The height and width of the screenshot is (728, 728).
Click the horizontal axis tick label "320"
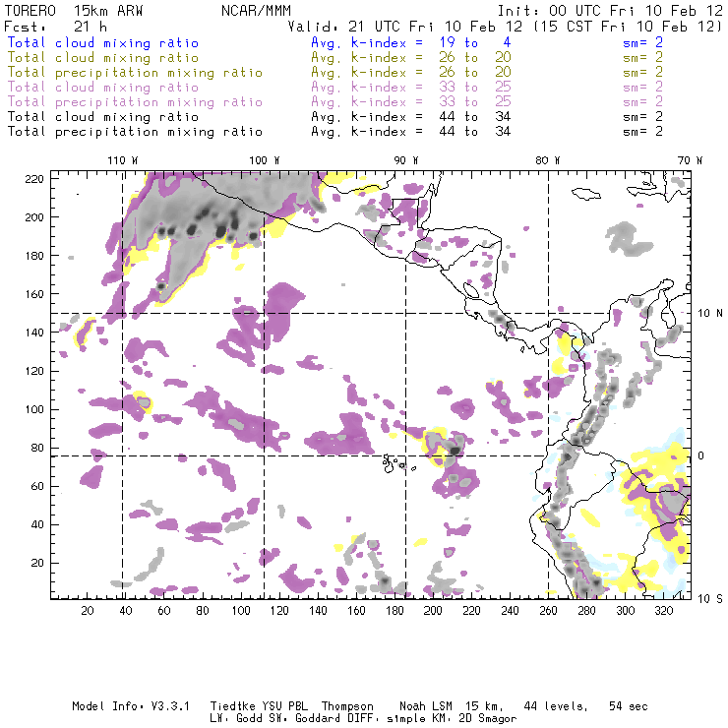663,611
